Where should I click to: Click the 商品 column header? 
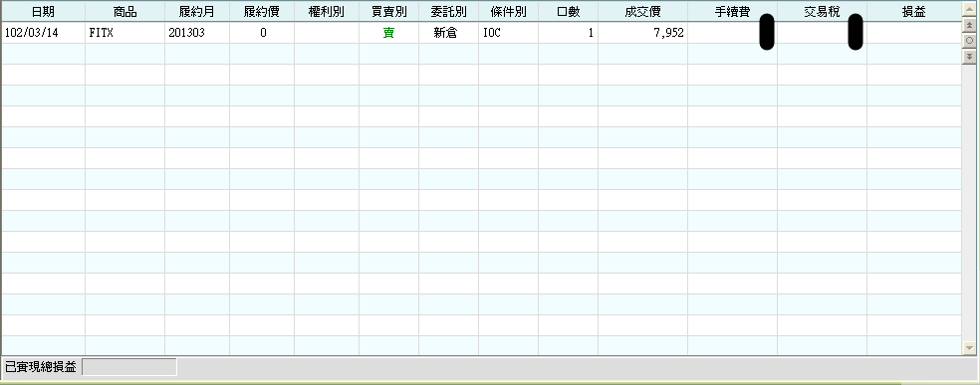click(x=125, y=12)
